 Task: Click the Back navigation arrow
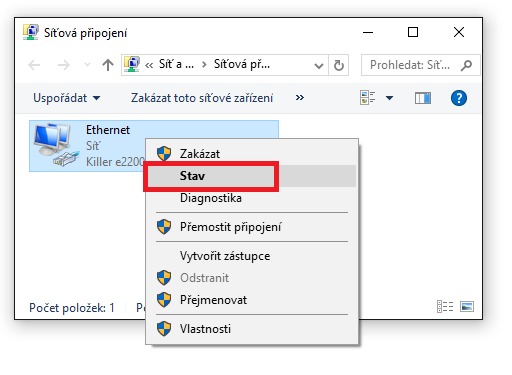point(34,65)
